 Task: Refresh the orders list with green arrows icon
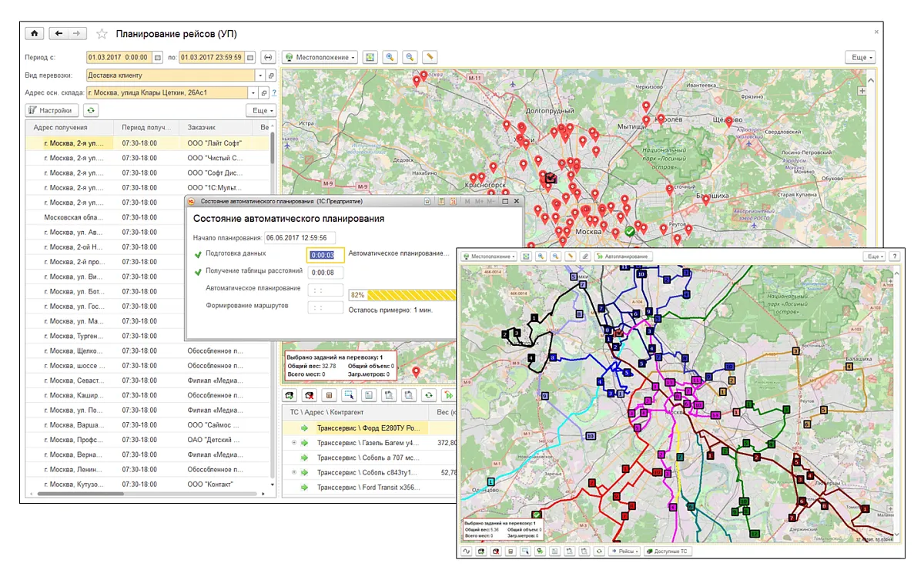(92, 111)
